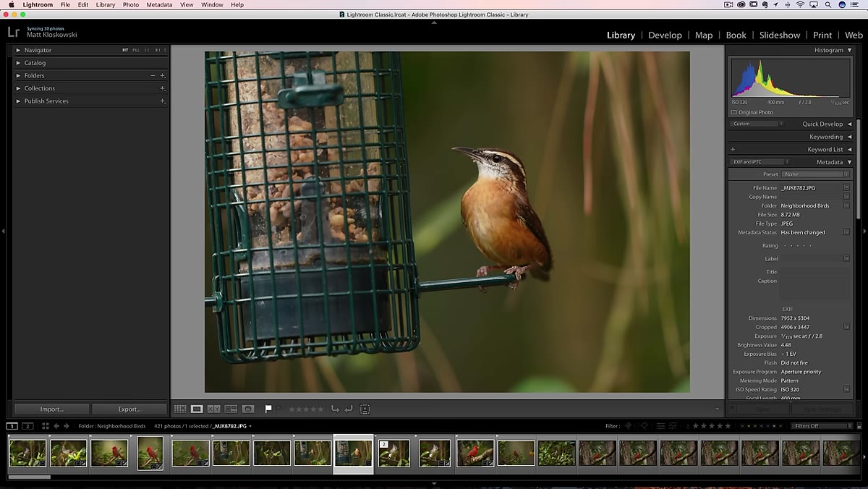Open the Filters Off preset dropdown

822,426
